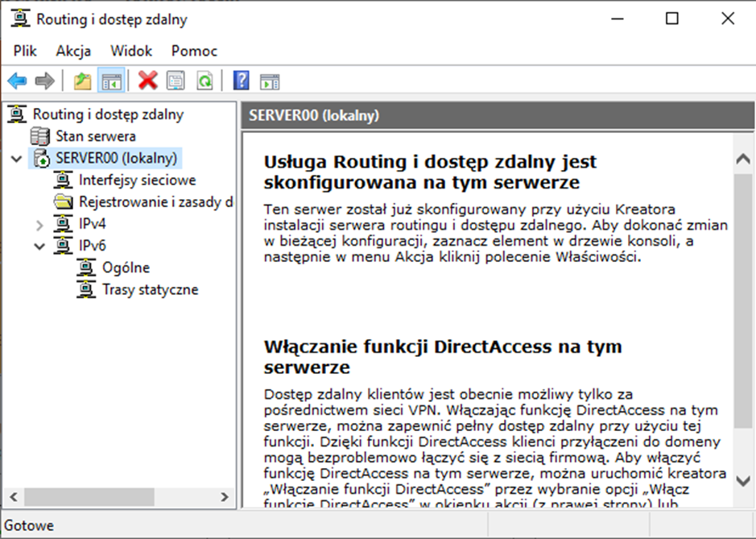Open the Widok menu
Image resolution: width=756 pixels, height=539 pixels.
[131, 51]
